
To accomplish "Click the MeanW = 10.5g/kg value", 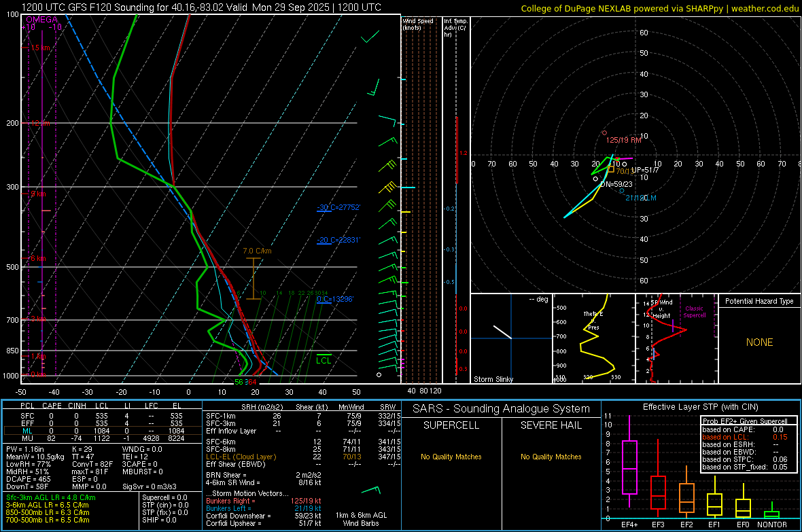I will [35, 457].
